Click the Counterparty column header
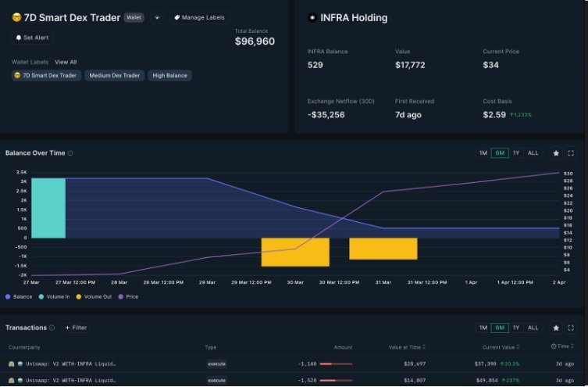 pyautogui.click(x=24, y=347)
